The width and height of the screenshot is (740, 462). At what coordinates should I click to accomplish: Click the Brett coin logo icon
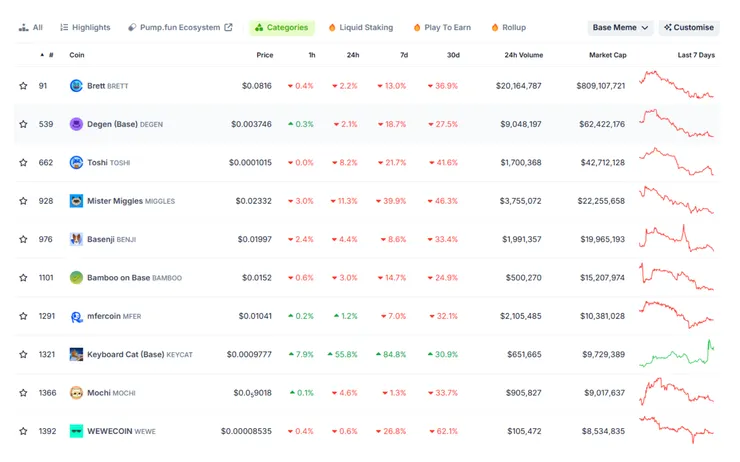76,86
